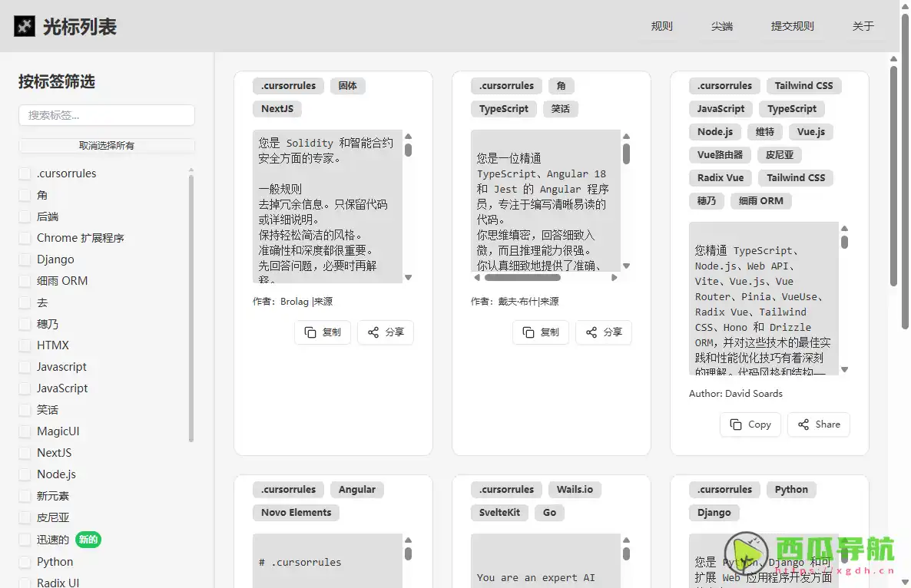Click up arrow of Novo Elements text box
911x588 pixels.
click(409, 540)
